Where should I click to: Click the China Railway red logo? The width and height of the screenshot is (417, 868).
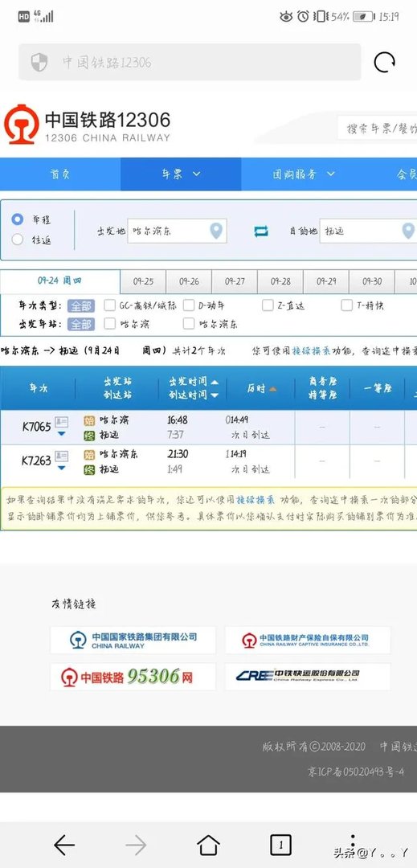[x=22, y=125]
